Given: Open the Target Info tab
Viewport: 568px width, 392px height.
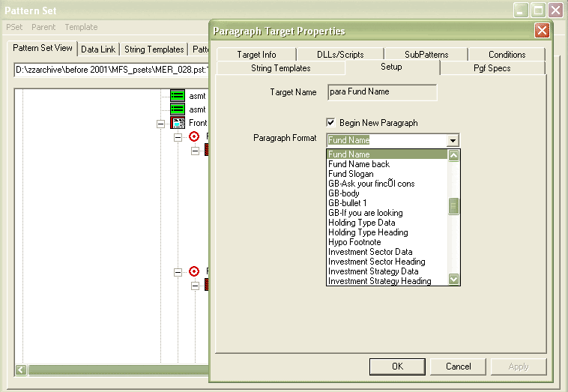Looking at the screenshot, I should click(x=256, y=55).
